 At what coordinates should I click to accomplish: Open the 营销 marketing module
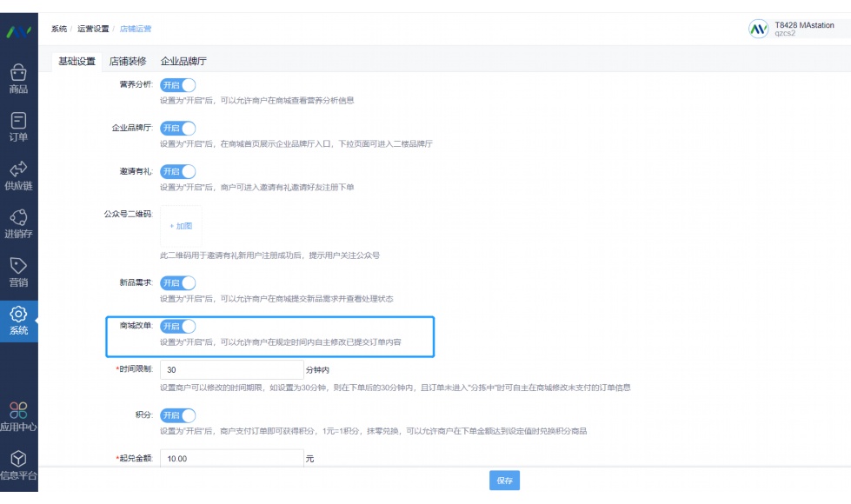click(18, 271)
